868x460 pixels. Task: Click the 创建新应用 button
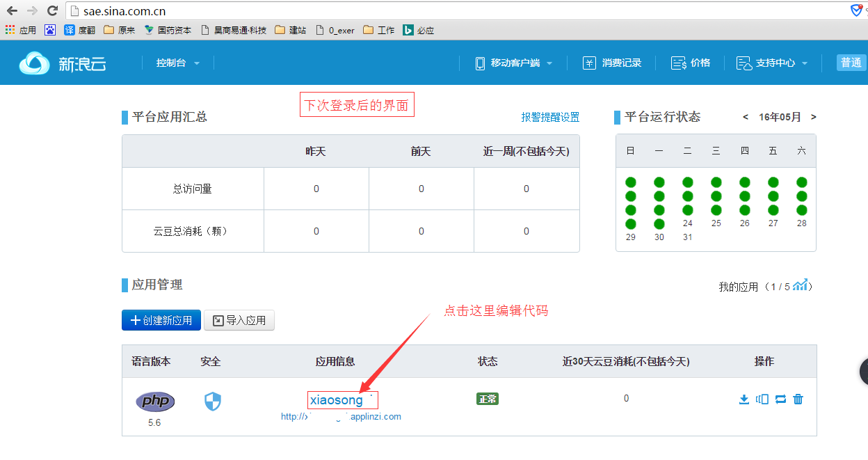pos(161,320)
